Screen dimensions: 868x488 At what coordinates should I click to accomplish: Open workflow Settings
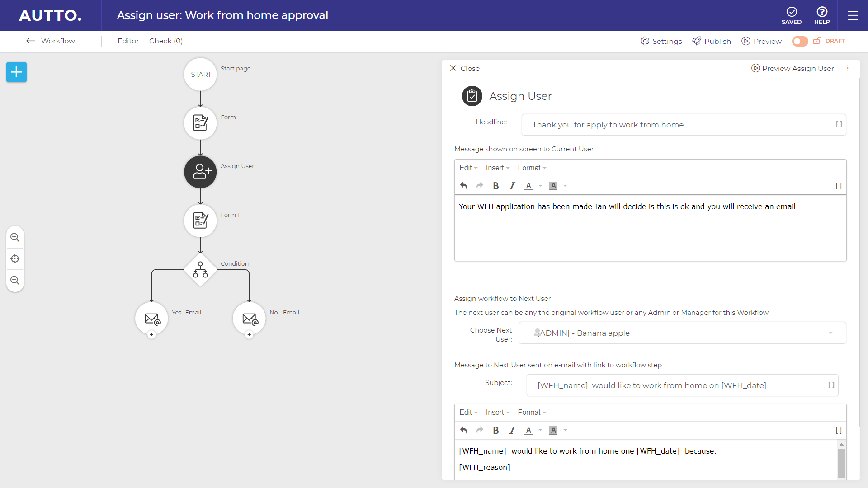click(661, 41)
